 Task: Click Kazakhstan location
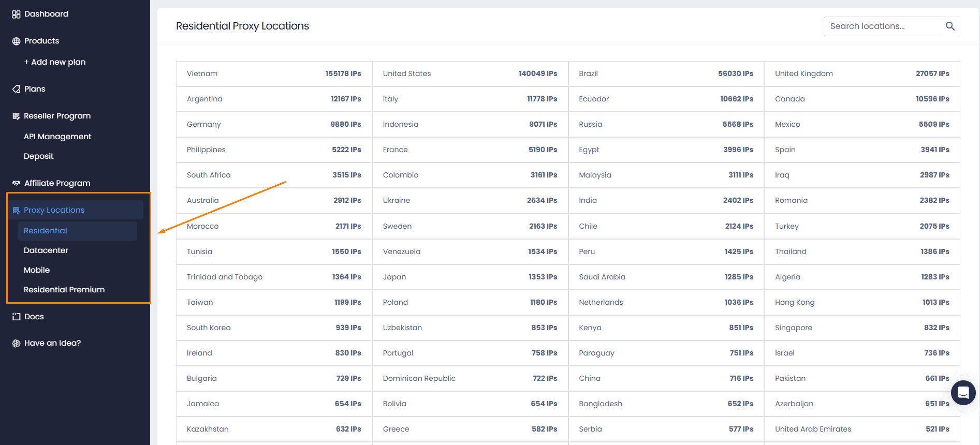(274, 429)
